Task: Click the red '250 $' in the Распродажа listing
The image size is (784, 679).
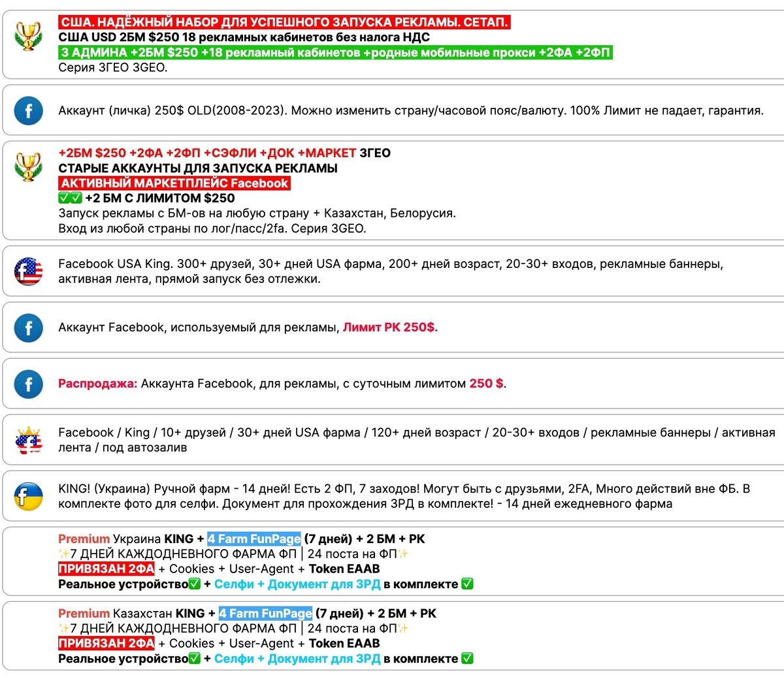Action: click(x=487, y=384)
